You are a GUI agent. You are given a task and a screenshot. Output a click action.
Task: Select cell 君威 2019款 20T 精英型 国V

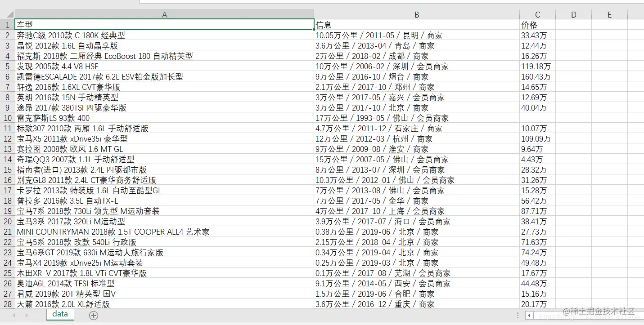(x=165, y=294)
